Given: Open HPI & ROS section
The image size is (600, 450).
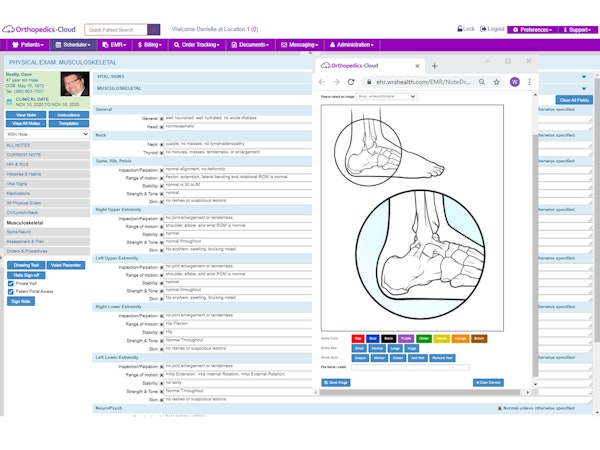Looking at the screenshot, I should 47,165.
